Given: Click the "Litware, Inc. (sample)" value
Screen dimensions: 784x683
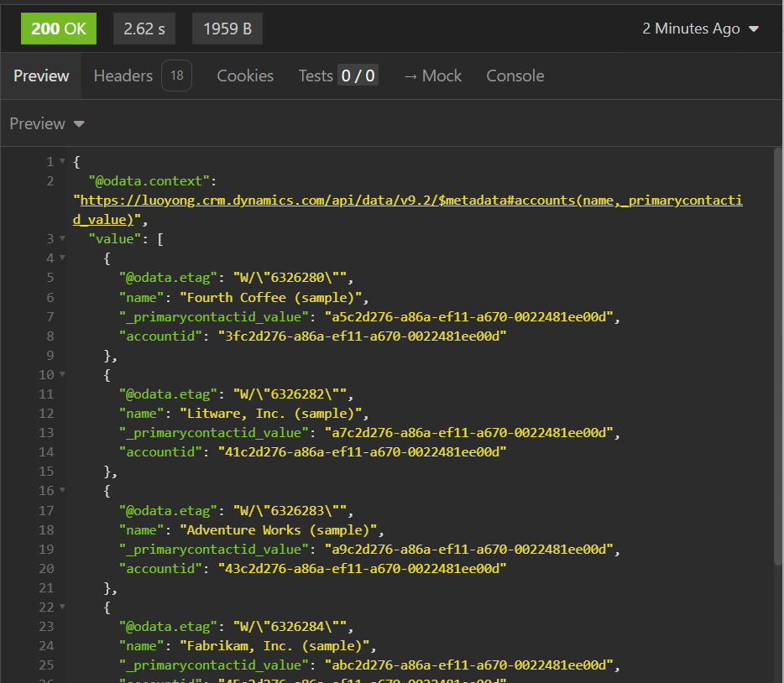Looking at the screenshot, I should click(x=270, y=414).
